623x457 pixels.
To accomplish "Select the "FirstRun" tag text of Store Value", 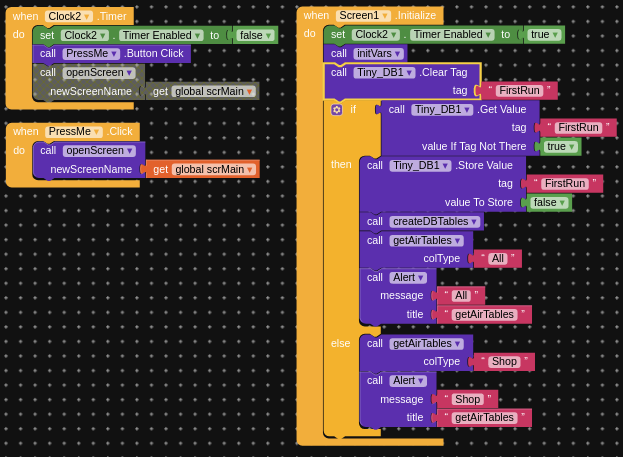I will coord(565,184).
